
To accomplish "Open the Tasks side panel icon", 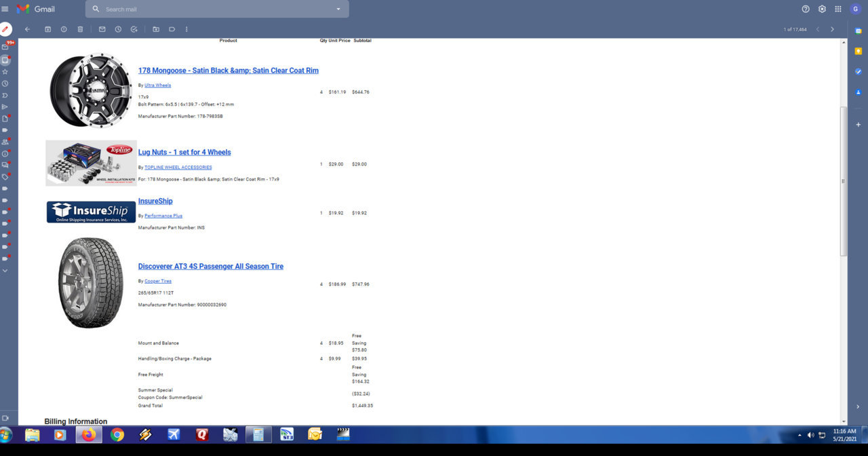I will point(858,71).
